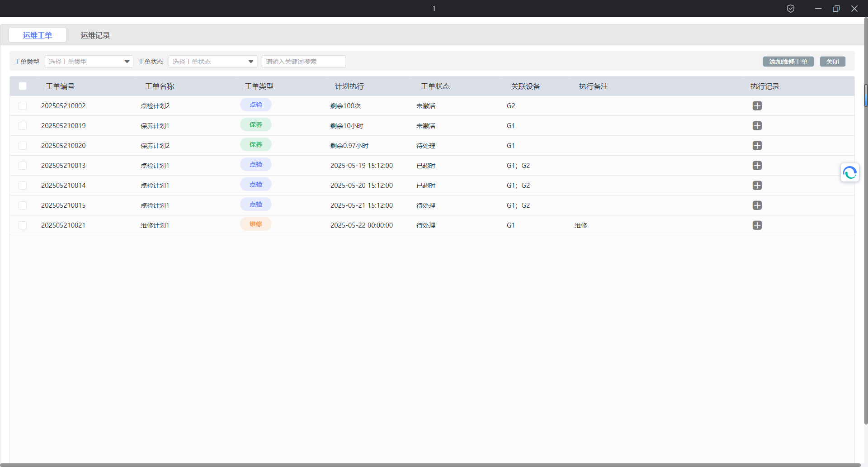The height and width of the screenshot is (467, 868).
Task: Click the shield icon in title bar
Action: 790,9
